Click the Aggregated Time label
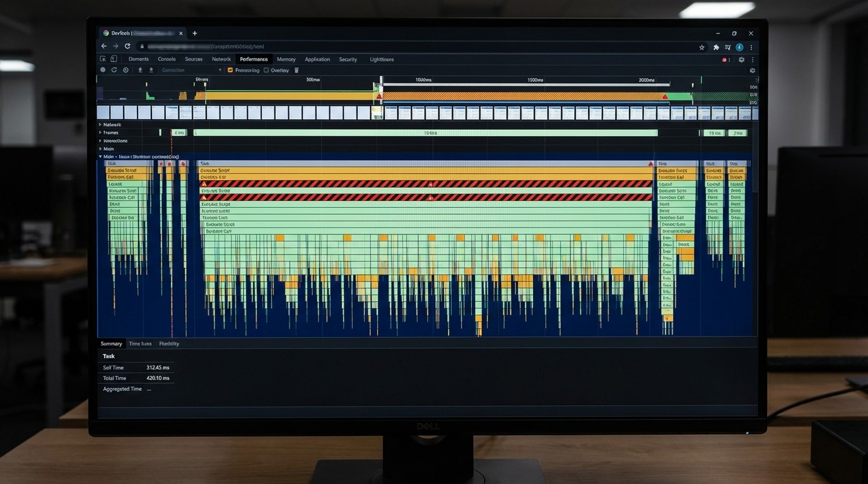This screenshot has width=868, height=484. [x=122, y=389]
